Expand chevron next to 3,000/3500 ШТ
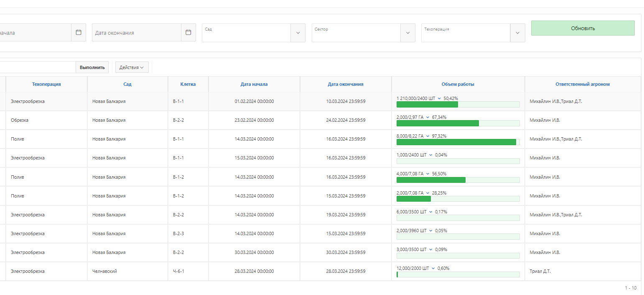Viewport: 644px width, 295px height. [x=431, y=249]
